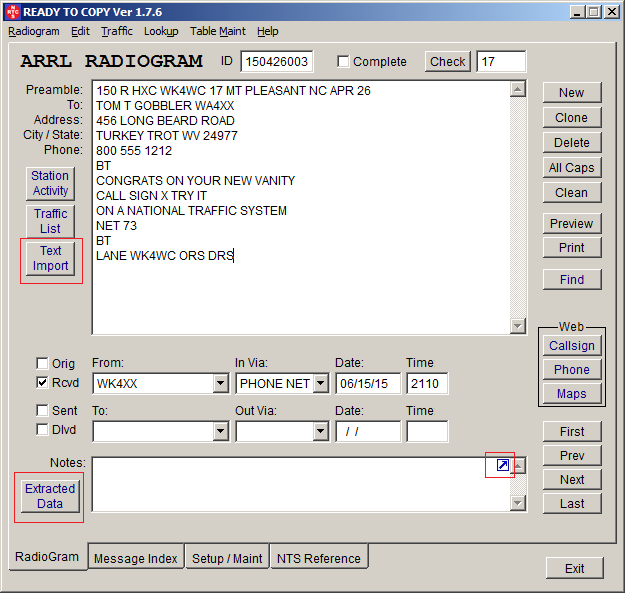
Task: Open the Help menu
Action: [267, 31]
